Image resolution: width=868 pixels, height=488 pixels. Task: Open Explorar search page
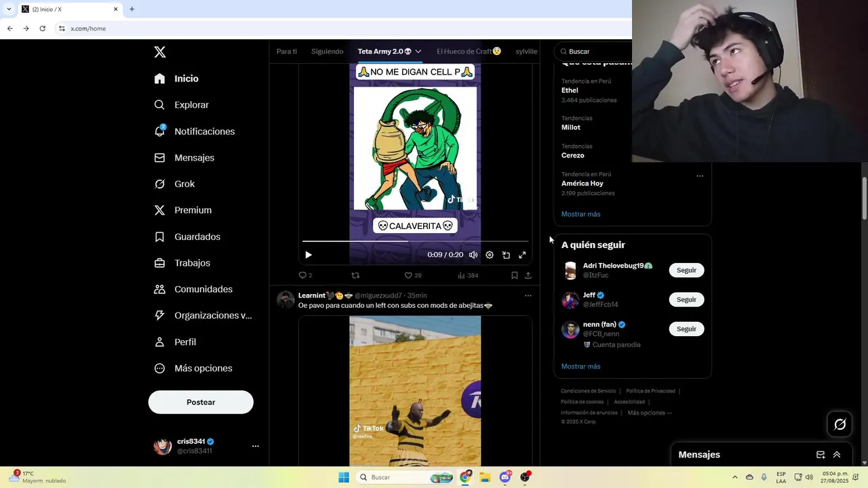coord(181,105)
